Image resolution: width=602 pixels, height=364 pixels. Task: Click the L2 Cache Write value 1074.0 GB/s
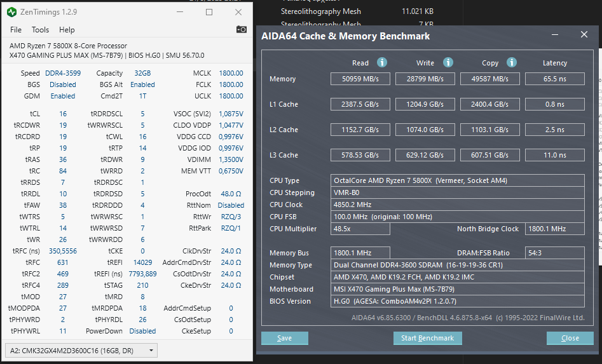(x=425, y=130)
